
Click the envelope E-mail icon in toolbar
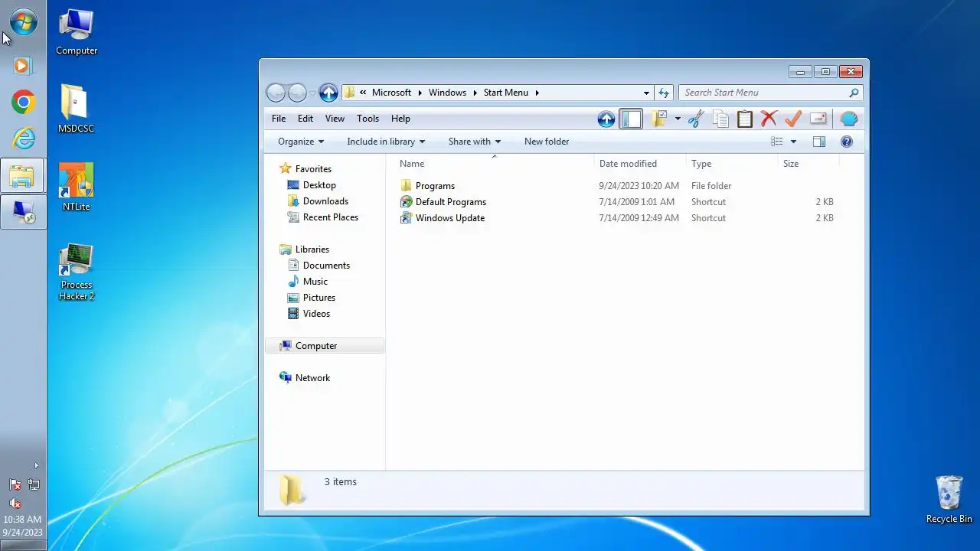point(818,119)
